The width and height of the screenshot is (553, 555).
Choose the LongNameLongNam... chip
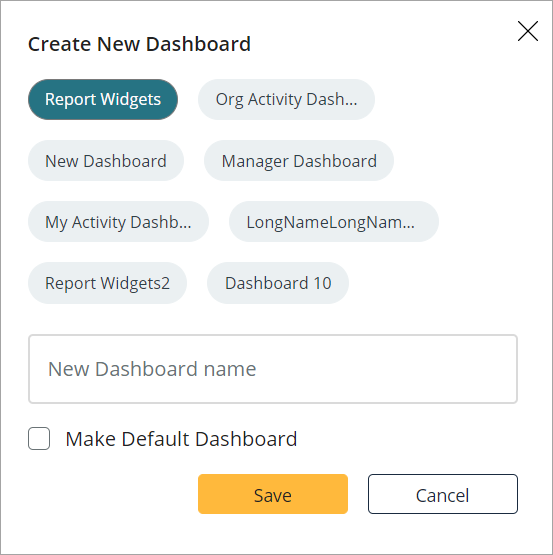coord(334,222)
